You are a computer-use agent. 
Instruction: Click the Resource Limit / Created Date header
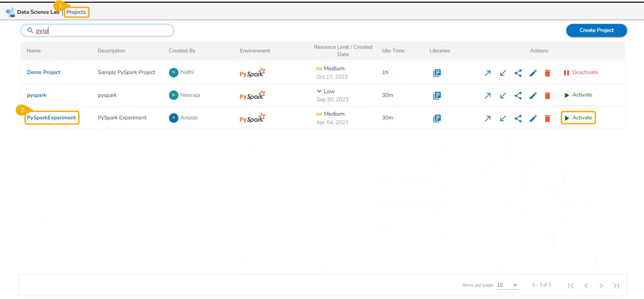343,51
